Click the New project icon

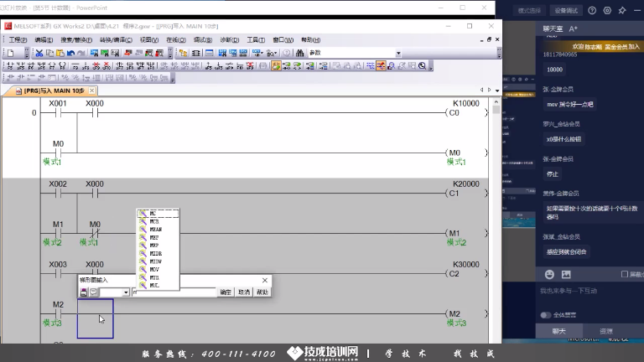[x=11, y=53]
